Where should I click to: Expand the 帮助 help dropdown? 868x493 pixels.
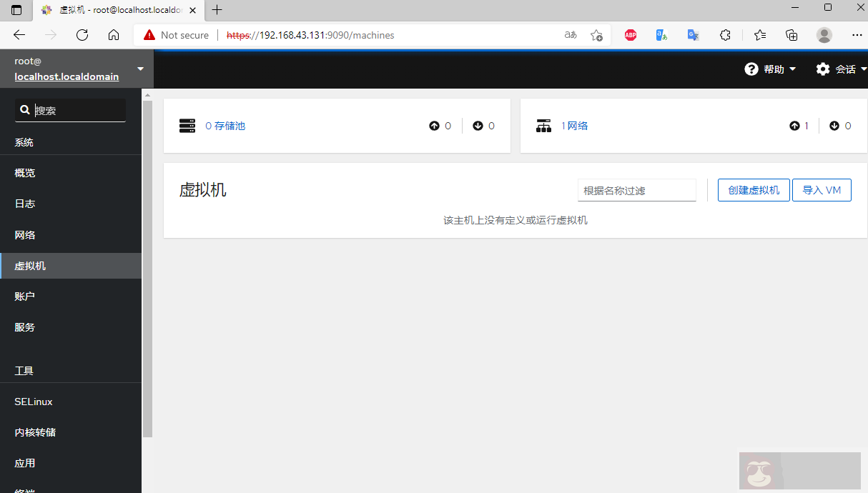tap(771, 69)
